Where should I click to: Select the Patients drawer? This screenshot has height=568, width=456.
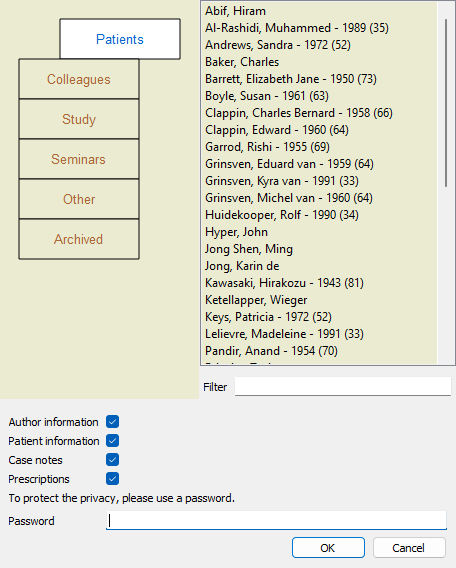pyautogui.click(x=120, y=39)
